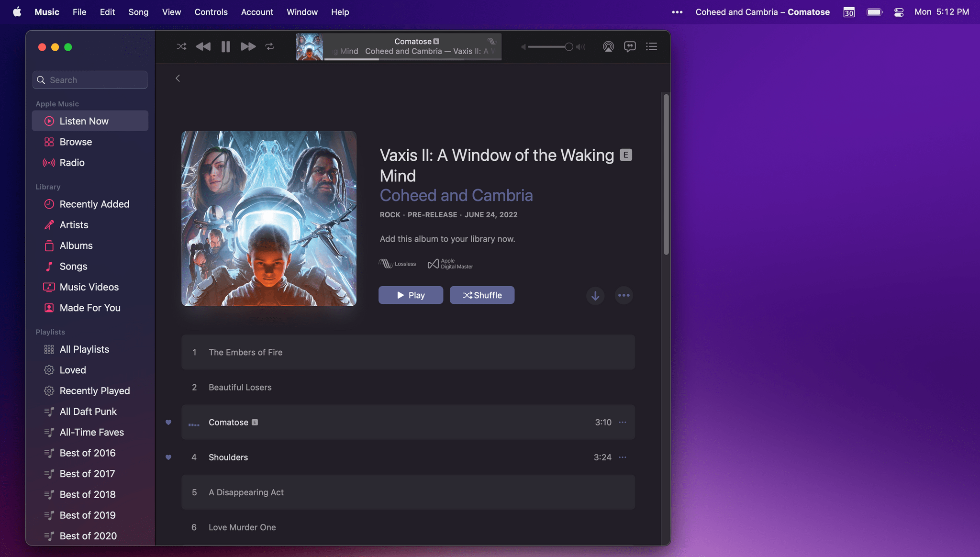Click the Search input field

point(90,79)
